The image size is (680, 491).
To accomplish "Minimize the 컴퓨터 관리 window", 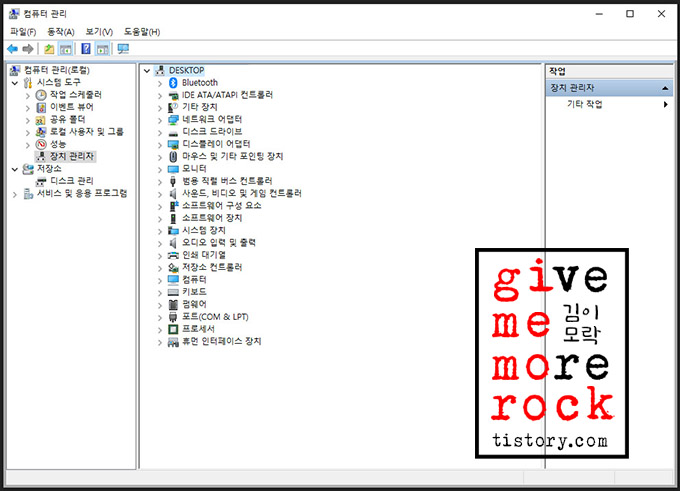I will coord(599,14).
